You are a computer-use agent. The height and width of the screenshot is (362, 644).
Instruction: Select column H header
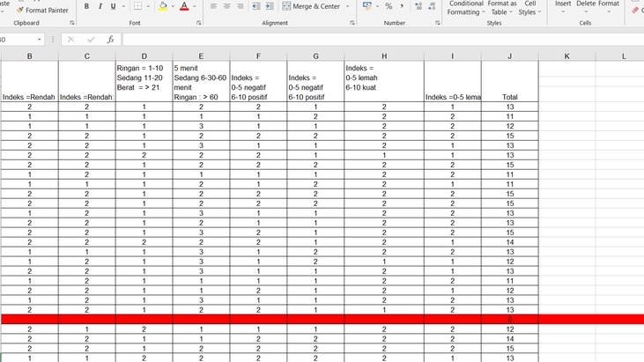tap(384, 56)
